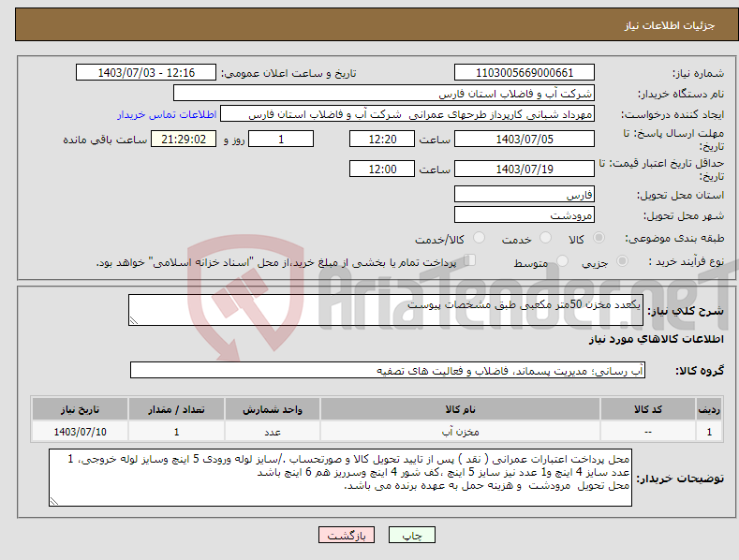Click the ردیف column header

[x=709, y=409]
